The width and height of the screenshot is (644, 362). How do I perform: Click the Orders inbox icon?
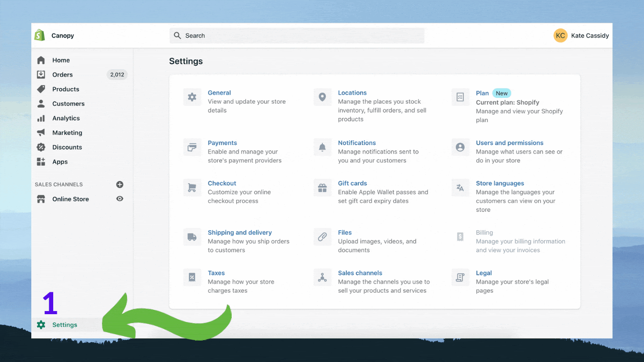[x=41, y=75]
